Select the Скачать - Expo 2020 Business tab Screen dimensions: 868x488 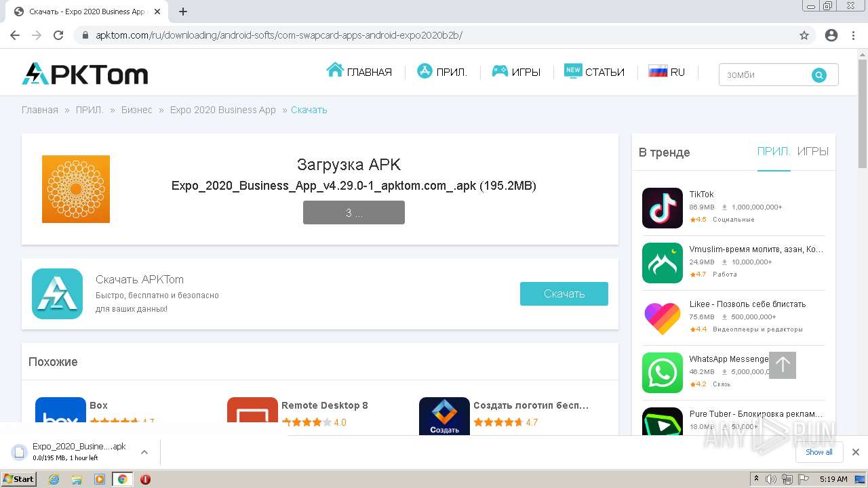tap(86, 12)
